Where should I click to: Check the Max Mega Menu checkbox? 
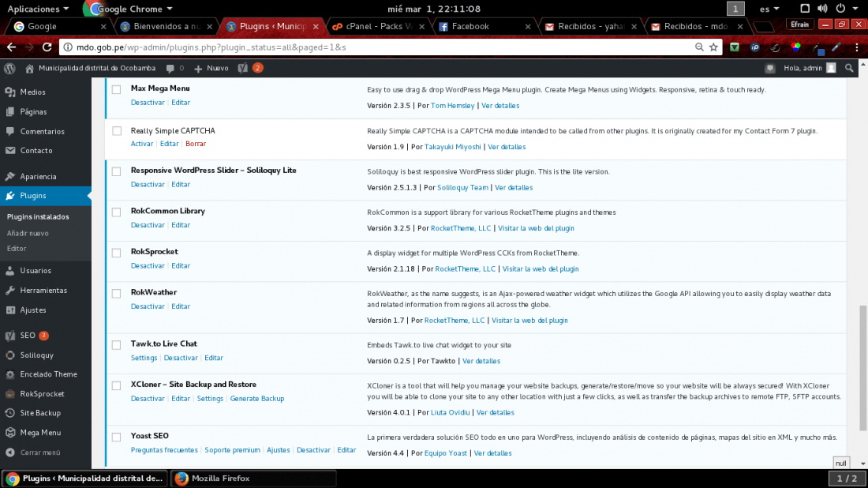point(116,89)
